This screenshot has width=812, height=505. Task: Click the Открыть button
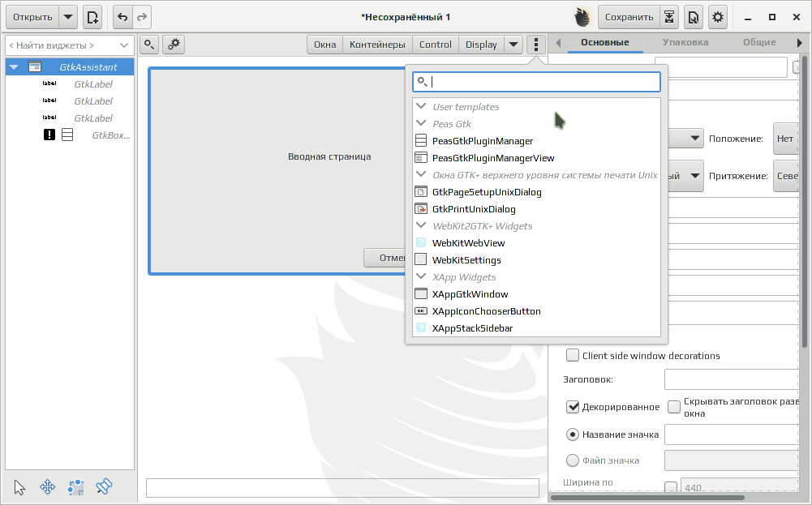click(32, 17)
